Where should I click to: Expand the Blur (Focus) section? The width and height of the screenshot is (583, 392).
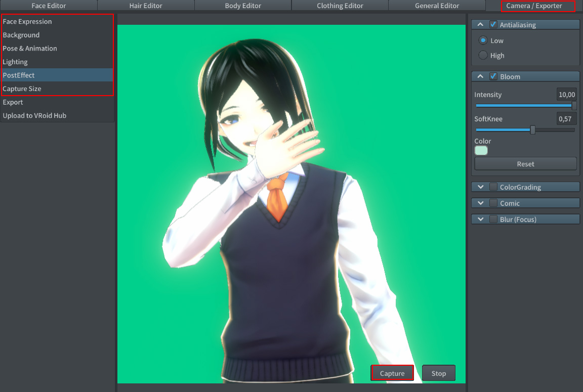click(480, 219)
